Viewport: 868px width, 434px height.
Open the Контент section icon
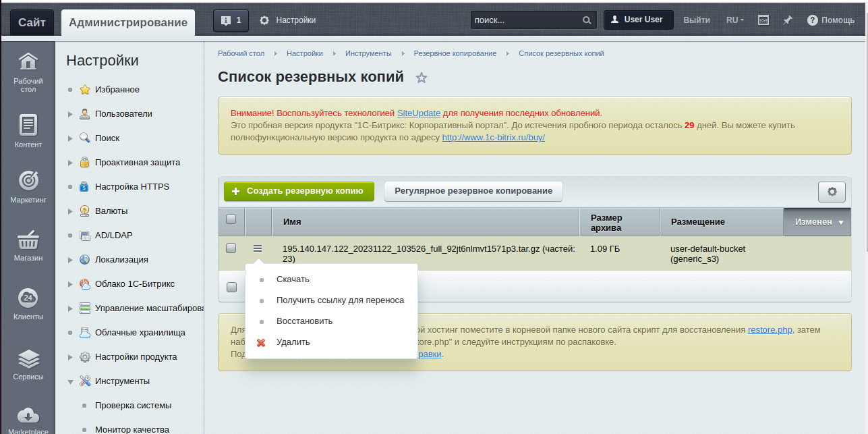[28, 125]
